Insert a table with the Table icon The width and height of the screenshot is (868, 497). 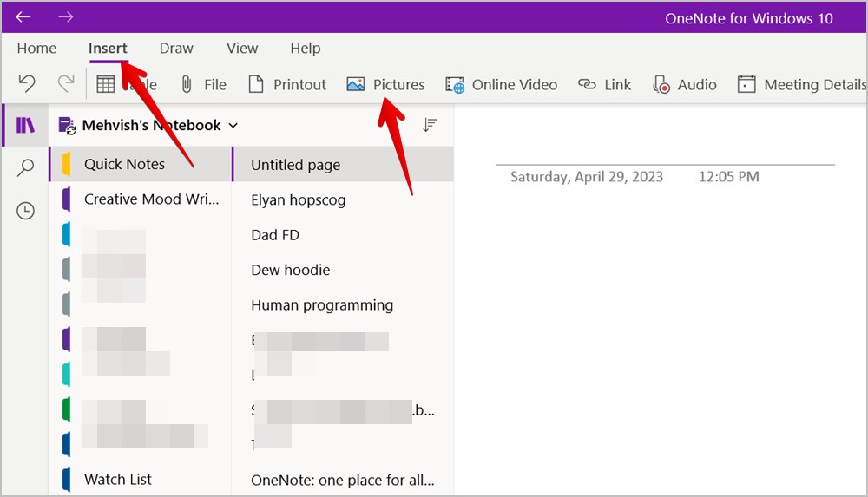[x=106, y=84]
